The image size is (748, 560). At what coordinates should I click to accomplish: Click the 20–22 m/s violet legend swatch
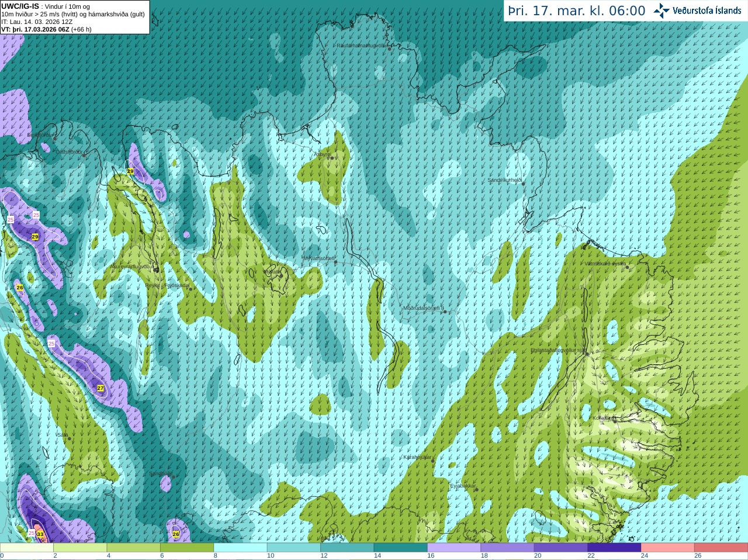click(561, 548)
